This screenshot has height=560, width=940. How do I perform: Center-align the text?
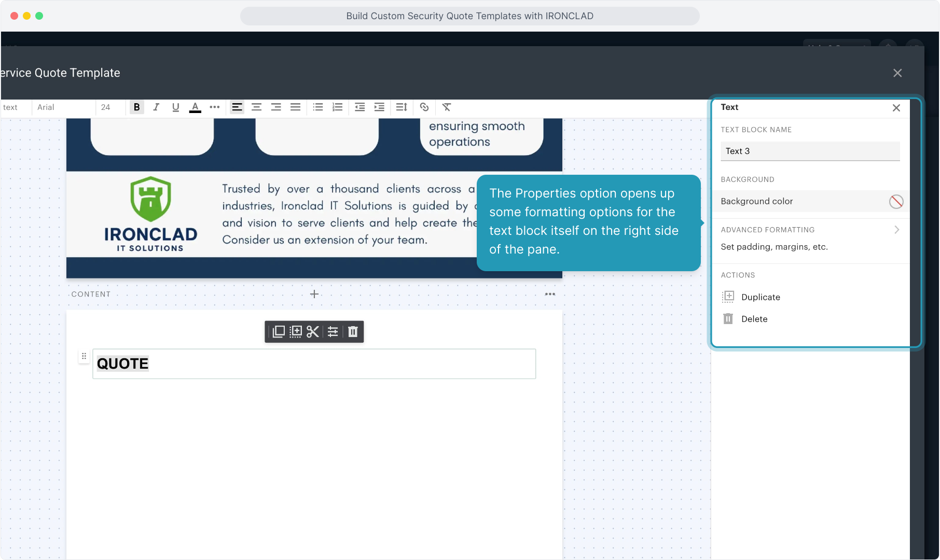[256, 107]
